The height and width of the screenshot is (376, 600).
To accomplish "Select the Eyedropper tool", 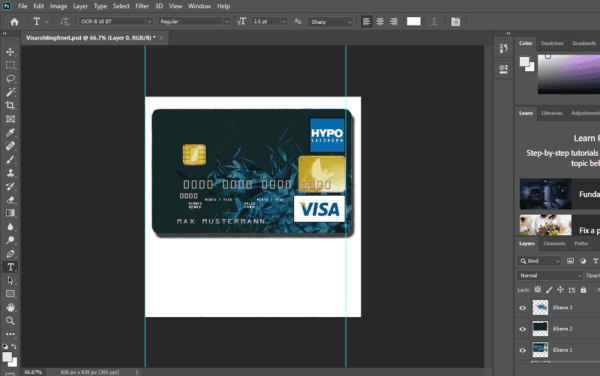I will pos(10,132).
